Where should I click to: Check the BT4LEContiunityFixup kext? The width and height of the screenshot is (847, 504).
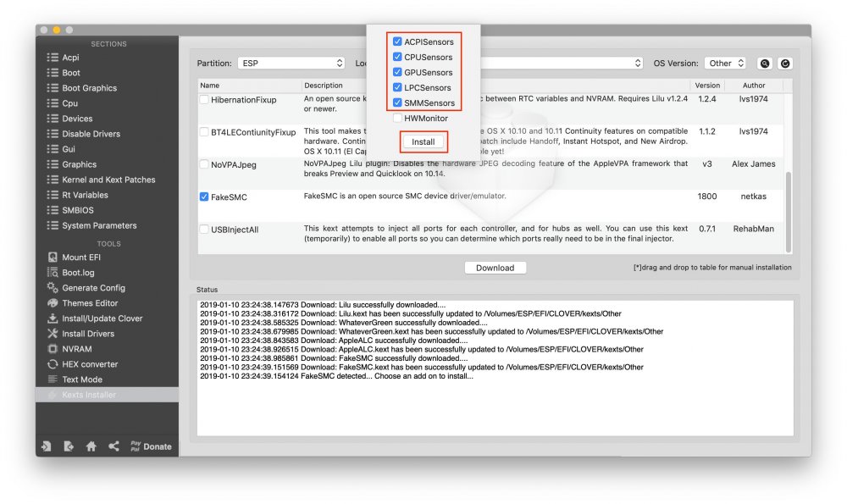(x=204, y=132)
